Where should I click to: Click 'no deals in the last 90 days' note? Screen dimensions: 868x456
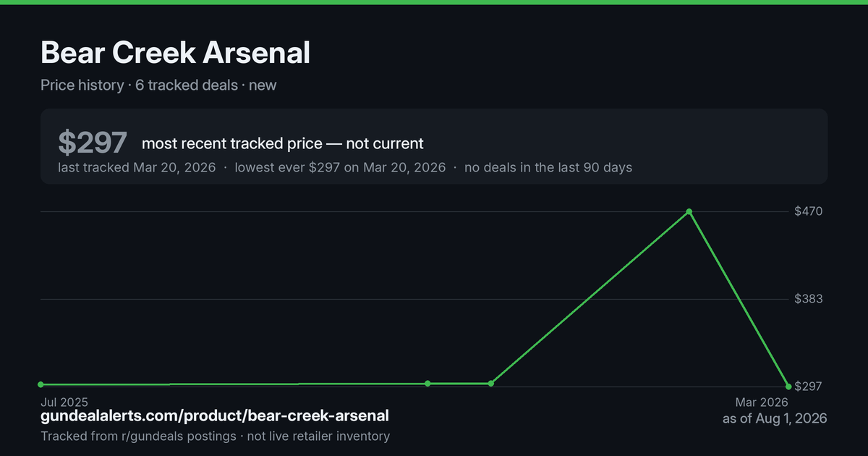pos(548,167)
